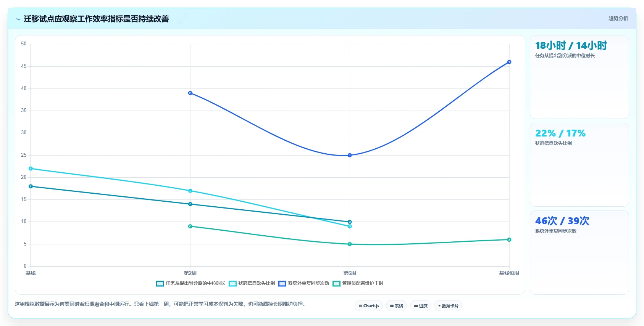The height and width of the screenshot is (326, 644).
Task: Click the y-axis tick label 10
Action: point(24,222)
